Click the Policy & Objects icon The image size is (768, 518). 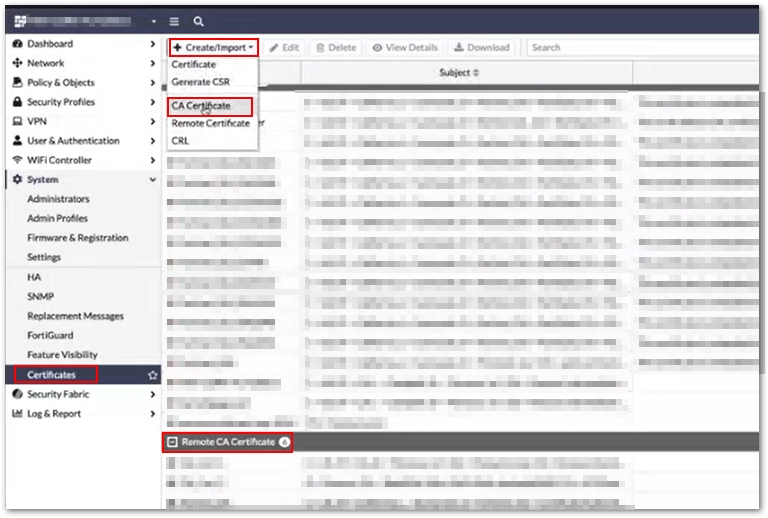(x=18, y=82)
